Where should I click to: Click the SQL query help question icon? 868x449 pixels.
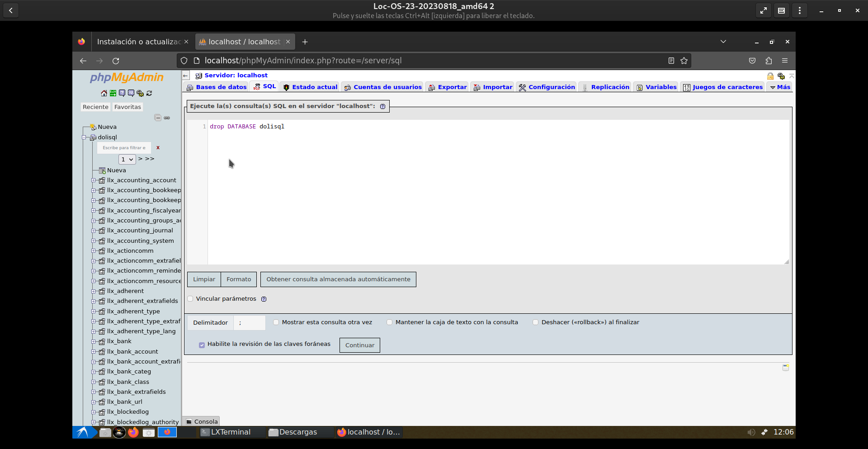coord(383,107)
